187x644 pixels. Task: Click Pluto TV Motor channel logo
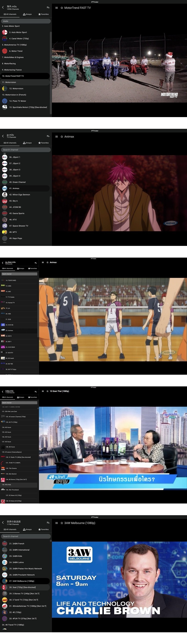[x=4, y=101]
